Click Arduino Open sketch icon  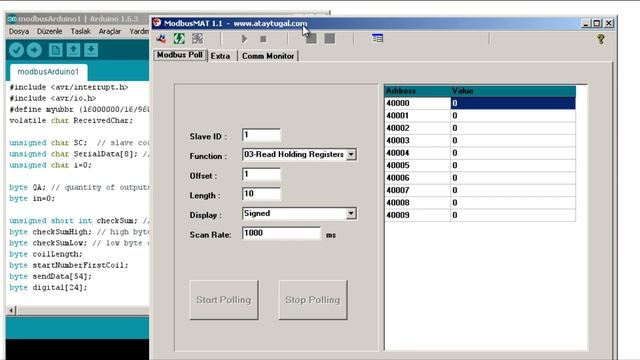tap(73, 50)
